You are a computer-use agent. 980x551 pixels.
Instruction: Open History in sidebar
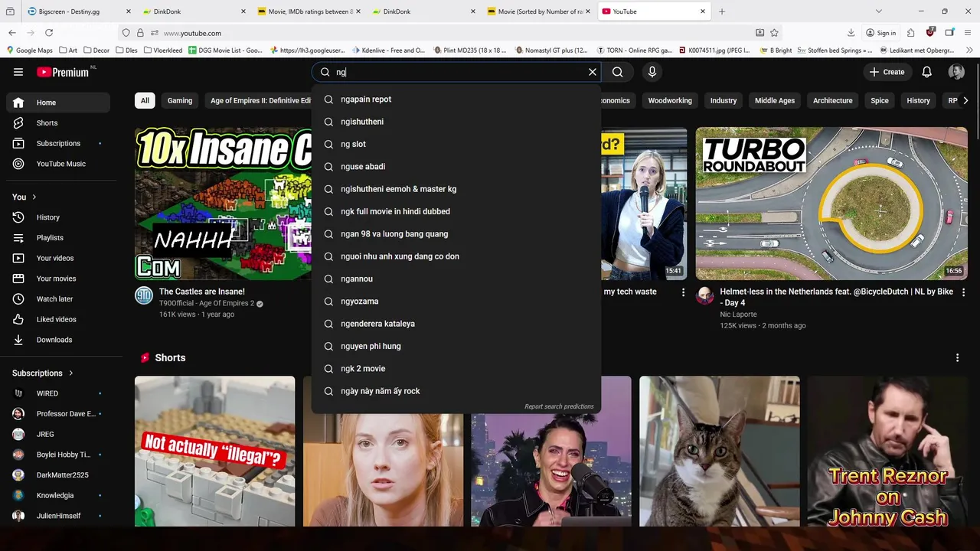click(58, 217)
